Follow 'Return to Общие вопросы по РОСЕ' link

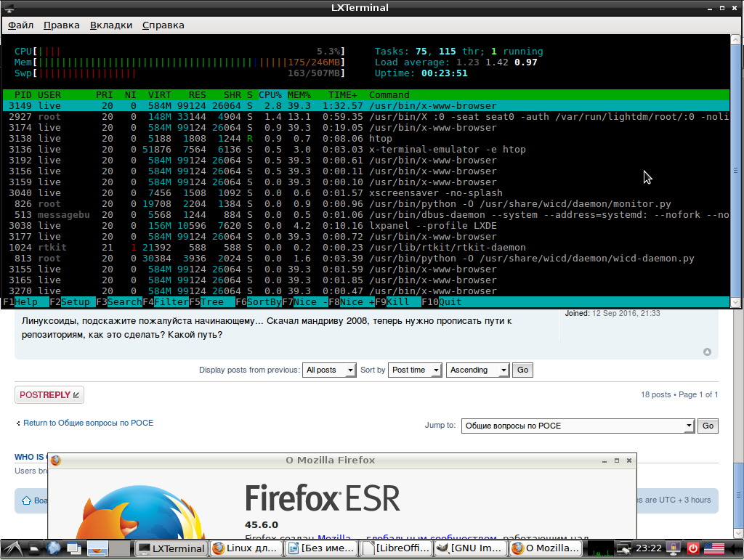pyautogui.click(x=88, y=423)
